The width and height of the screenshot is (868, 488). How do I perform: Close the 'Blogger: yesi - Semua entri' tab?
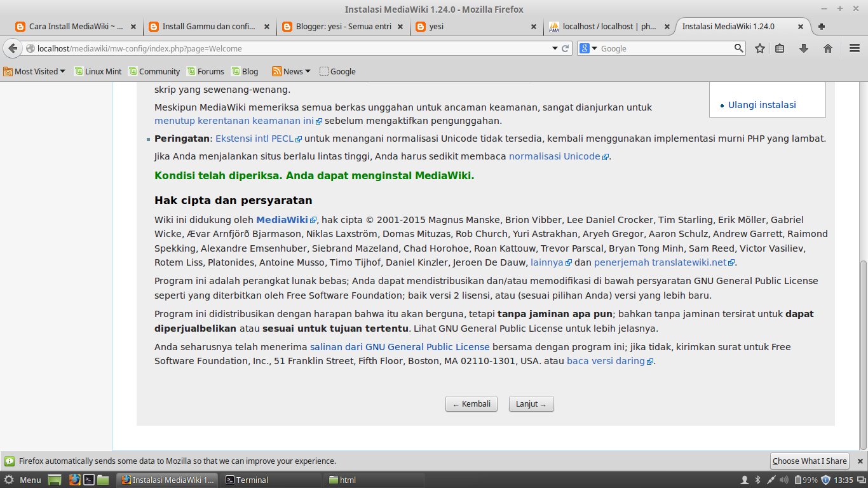400,27
